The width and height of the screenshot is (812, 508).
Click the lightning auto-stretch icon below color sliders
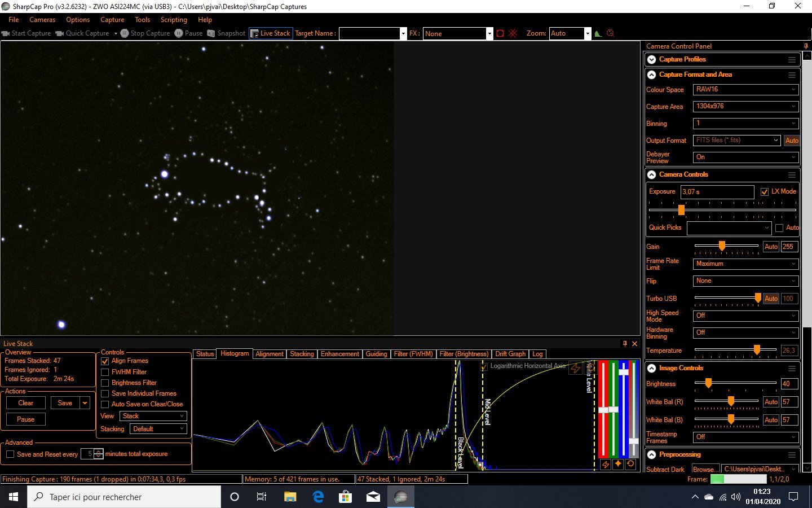click(605, 464)
